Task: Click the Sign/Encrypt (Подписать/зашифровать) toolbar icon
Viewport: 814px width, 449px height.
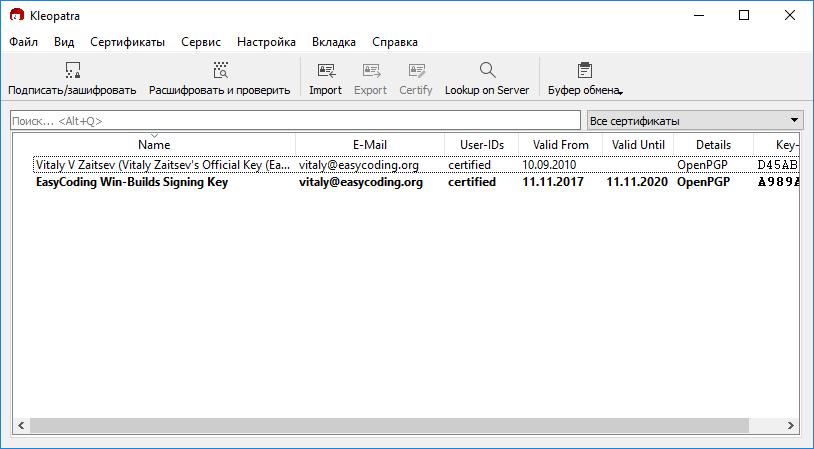Action: (73, 70)
